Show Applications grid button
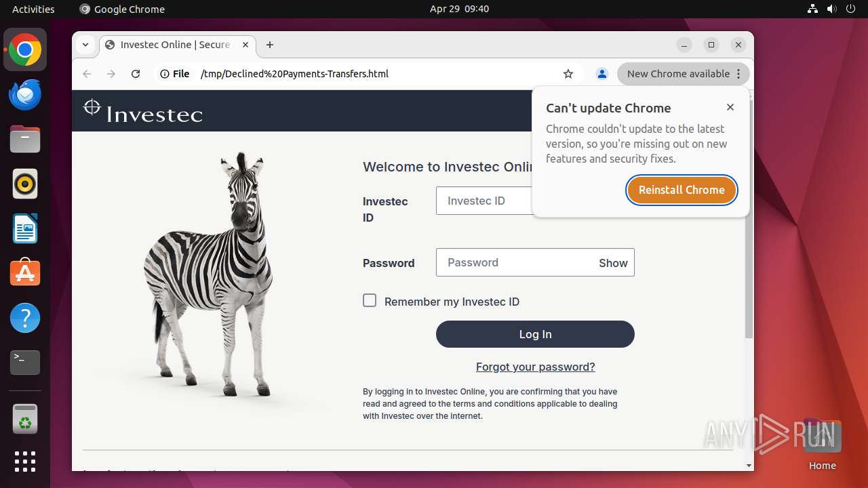This screenshot has width=868, height=488. point(25,462)
